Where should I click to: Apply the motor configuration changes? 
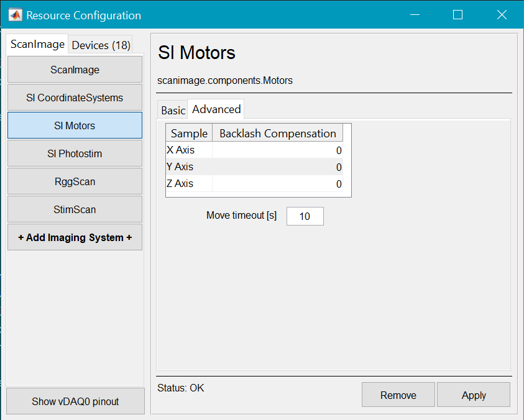tap(474, 395)
